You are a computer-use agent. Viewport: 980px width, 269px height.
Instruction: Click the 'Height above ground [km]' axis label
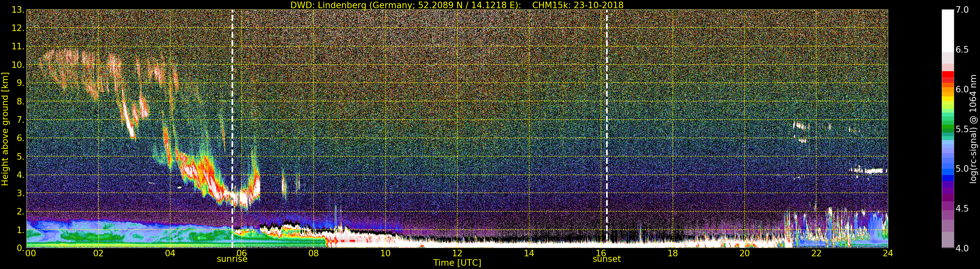pos(5,129)
